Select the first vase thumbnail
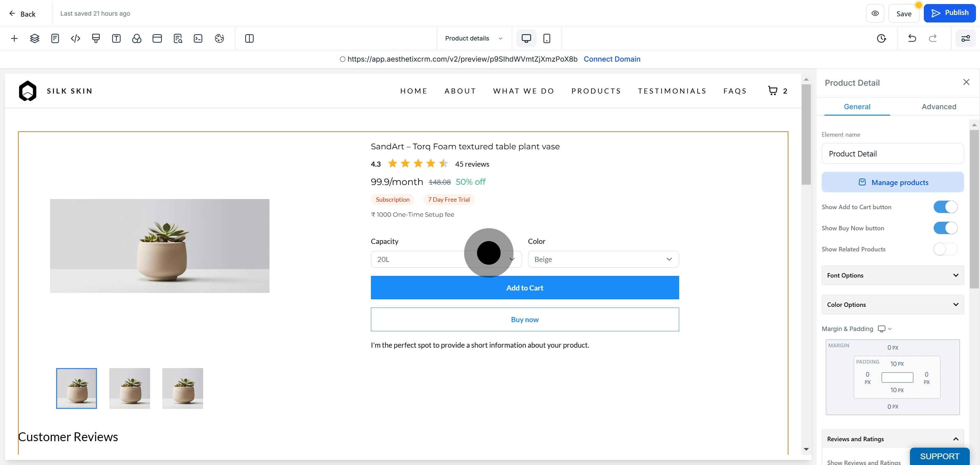 [x=77, y=388]
